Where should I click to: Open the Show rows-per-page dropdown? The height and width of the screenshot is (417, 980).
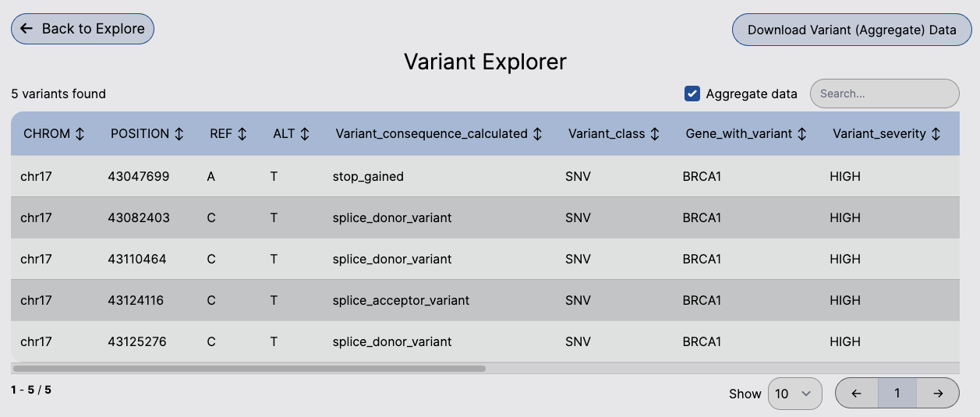[795, 394]
